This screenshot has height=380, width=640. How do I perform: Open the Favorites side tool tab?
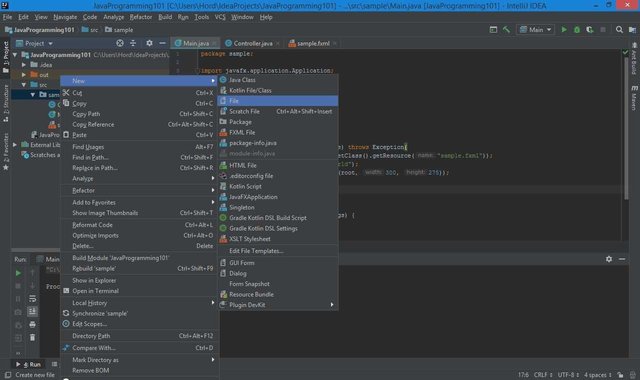(6, 151)
